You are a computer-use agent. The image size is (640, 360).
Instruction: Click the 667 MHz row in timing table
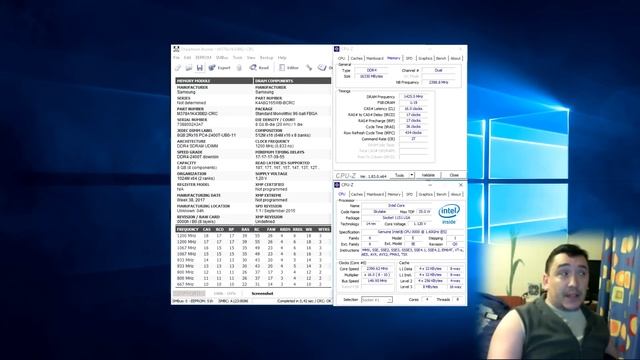pyautogui.click(x=253, y=284)
